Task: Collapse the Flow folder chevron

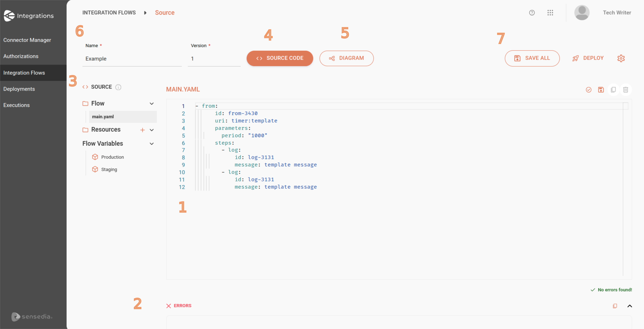Action: 152,104
